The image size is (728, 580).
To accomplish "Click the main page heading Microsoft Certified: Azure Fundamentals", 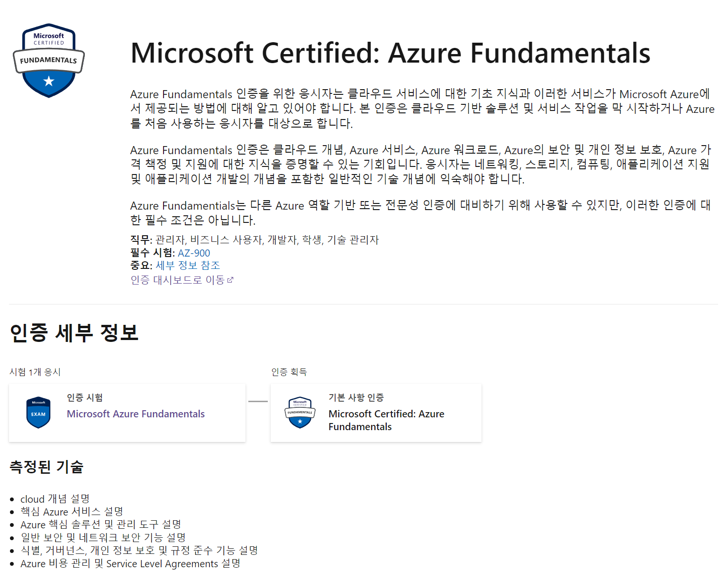I will pos(390,53).
